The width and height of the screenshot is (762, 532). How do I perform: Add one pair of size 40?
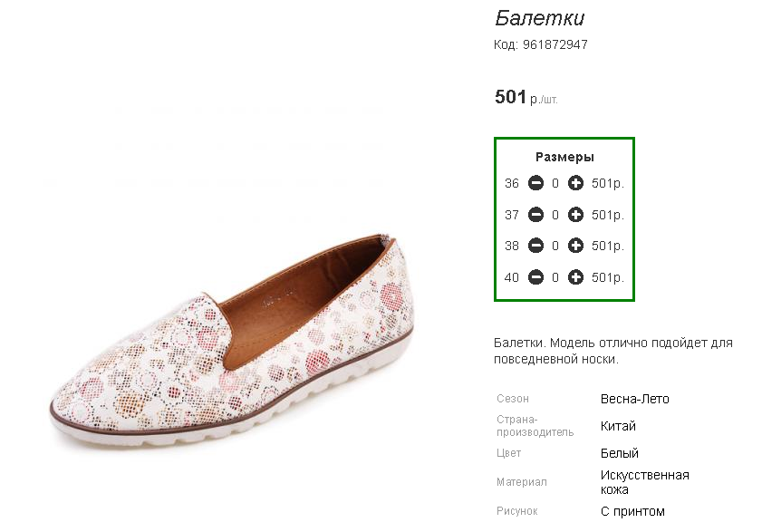pyautogui.click(x=575, y=277)
